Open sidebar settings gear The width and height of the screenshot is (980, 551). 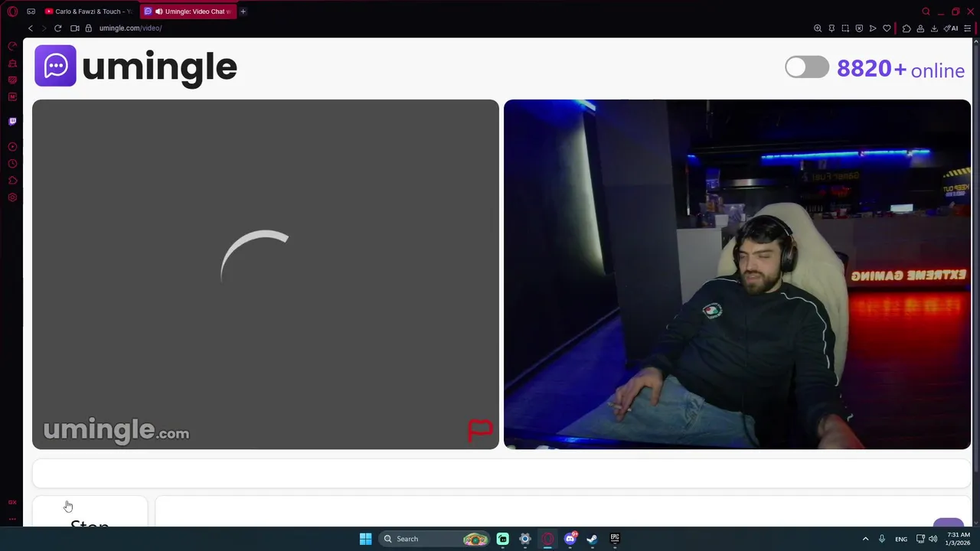12,197
